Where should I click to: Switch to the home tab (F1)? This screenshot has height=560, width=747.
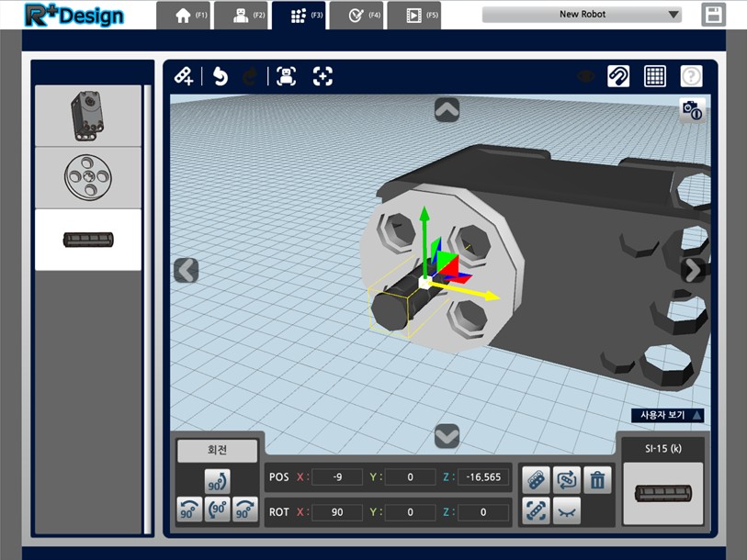[x=184, y=16]
